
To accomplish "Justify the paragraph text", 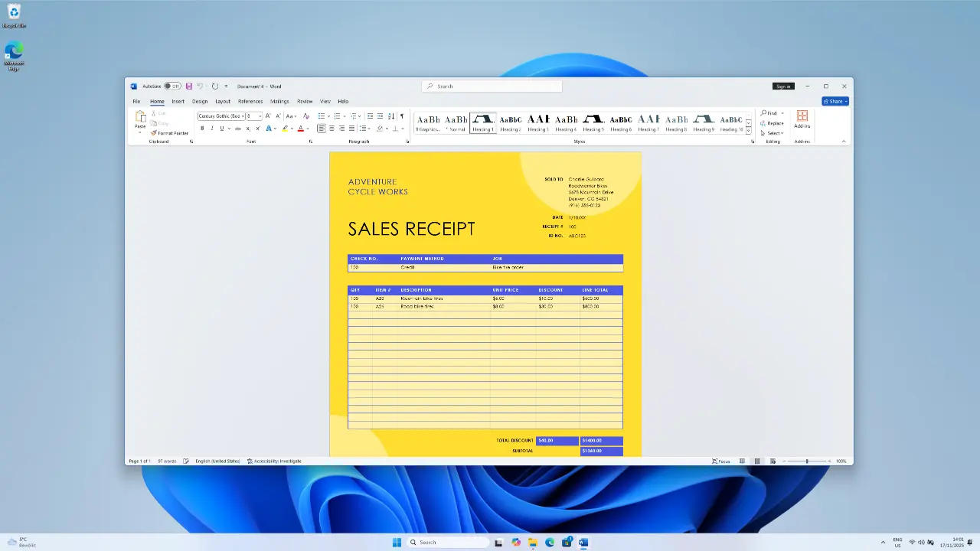I will pyautogui.click(x=351, y=129).
